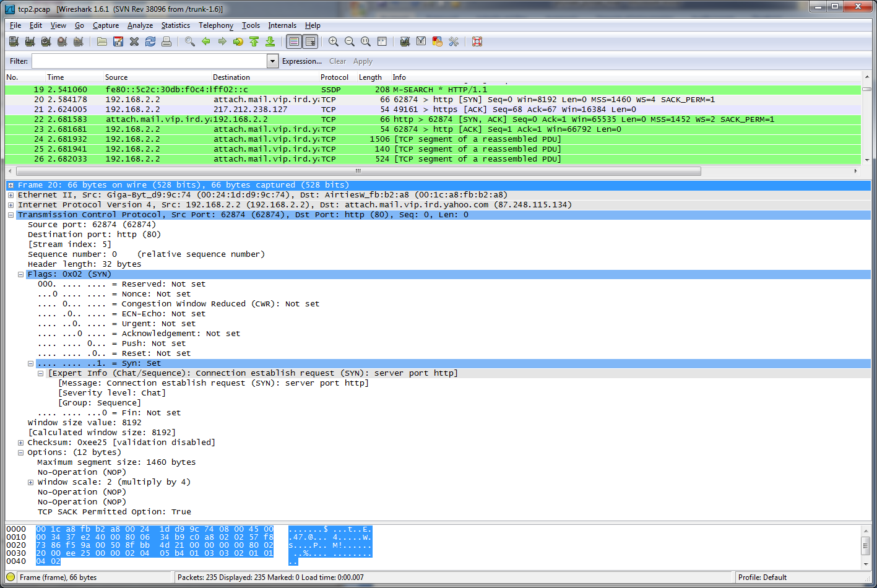Expand the Ethernet II tree node

pos(11,195)
